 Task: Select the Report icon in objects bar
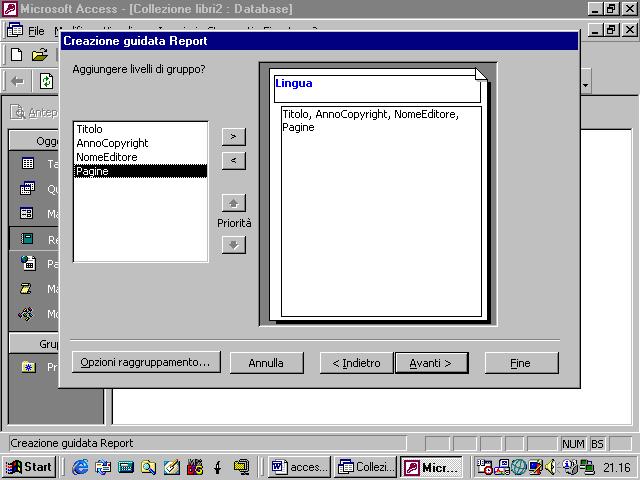point(27,238)
